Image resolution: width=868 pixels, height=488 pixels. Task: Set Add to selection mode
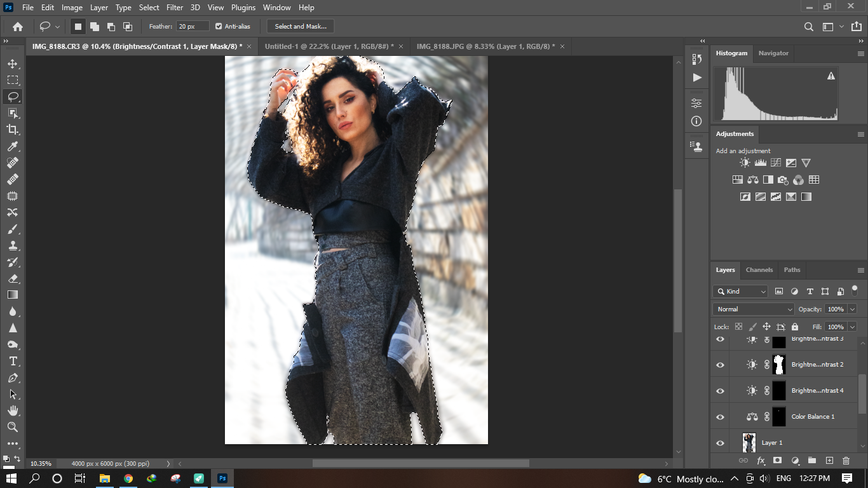pyautogui.click(x=94, y=27)
